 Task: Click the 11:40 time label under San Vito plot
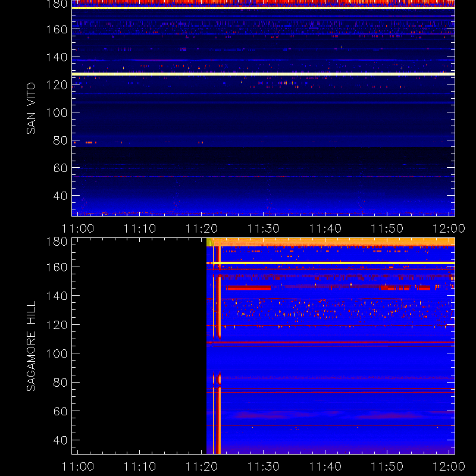click(325, 228)
